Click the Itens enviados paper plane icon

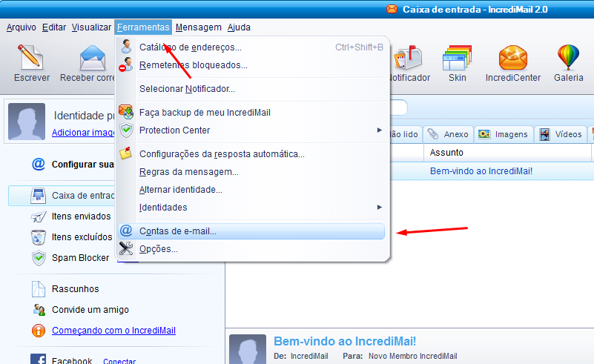(x=39, y=216)
